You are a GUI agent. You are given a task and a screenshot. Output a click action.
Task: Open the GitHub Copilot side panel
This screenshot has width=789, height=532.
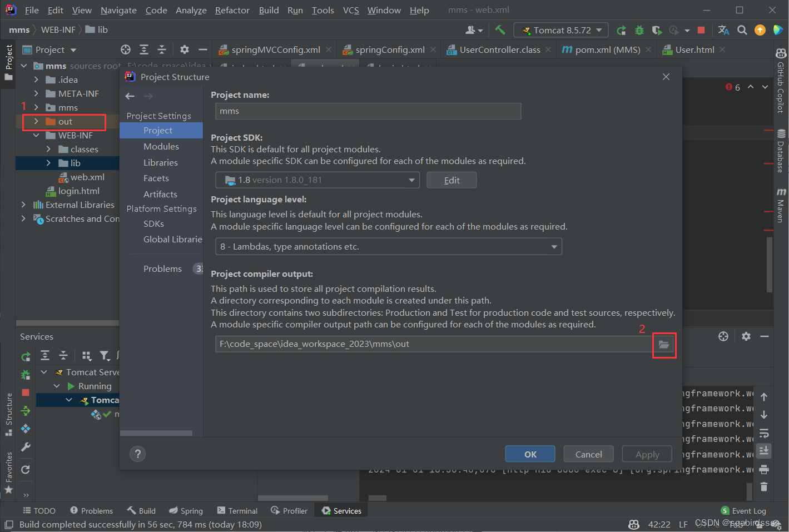(x=781, y=81)
